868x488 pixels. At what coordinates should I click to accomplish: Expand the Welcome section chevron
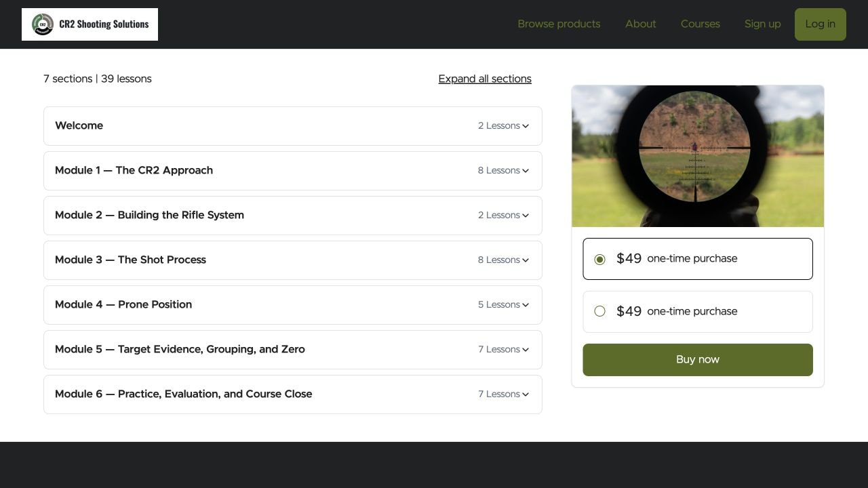tap(526, 126)
